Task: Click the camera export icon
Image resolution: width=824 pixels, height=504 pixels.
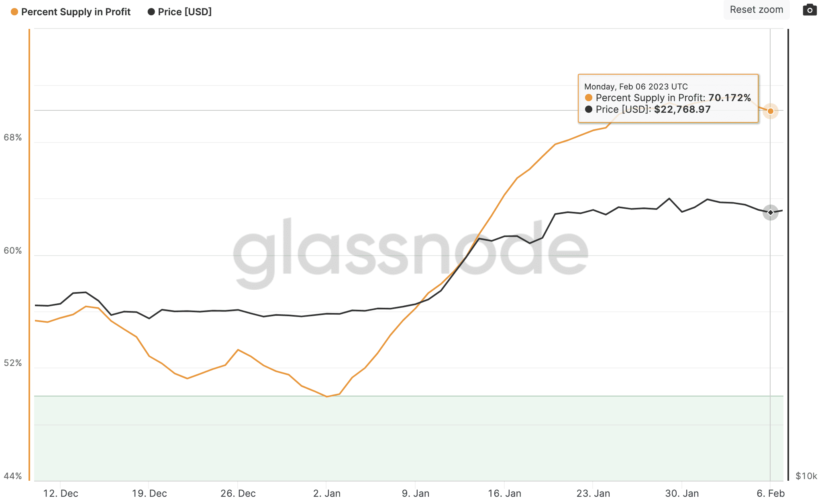Action: point(810,10)
